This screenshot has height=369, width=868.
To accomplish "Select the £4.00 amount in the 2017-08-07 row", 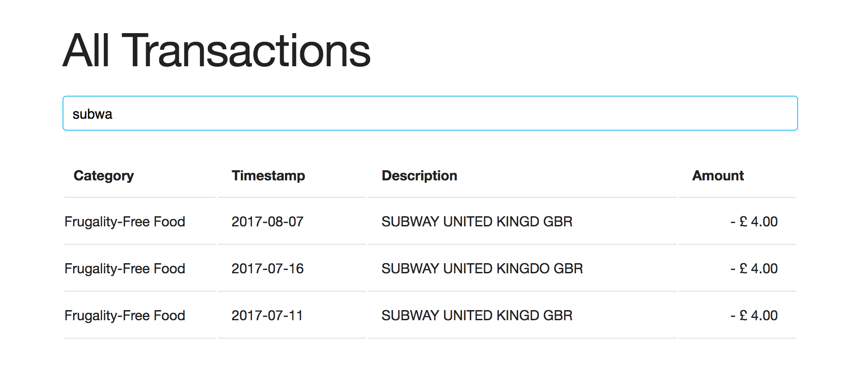I will point(754,222).
